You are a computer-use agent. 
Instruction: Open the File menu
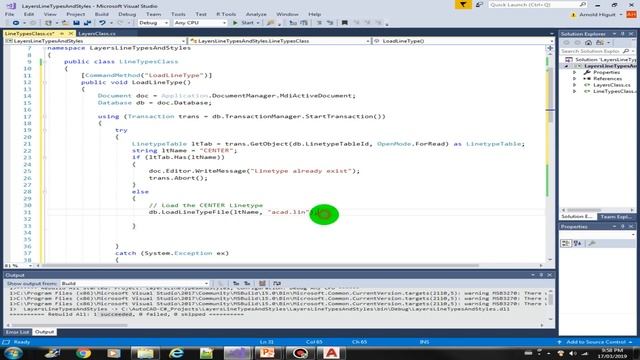[x=9, y=14]
